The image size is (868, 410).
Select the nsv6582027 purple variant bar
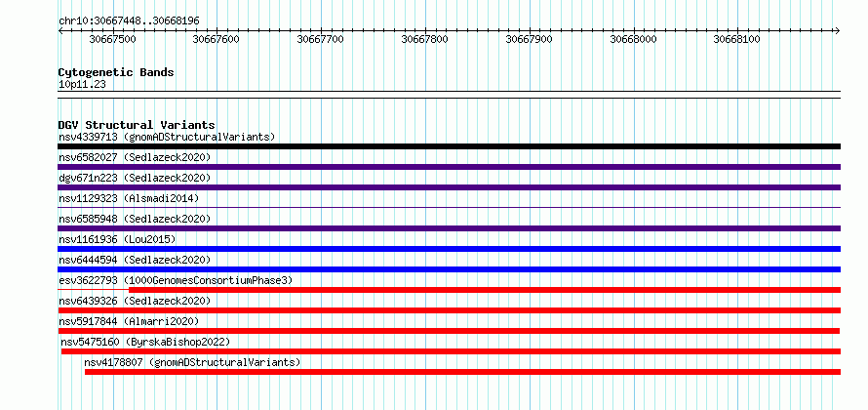[449, 167]
